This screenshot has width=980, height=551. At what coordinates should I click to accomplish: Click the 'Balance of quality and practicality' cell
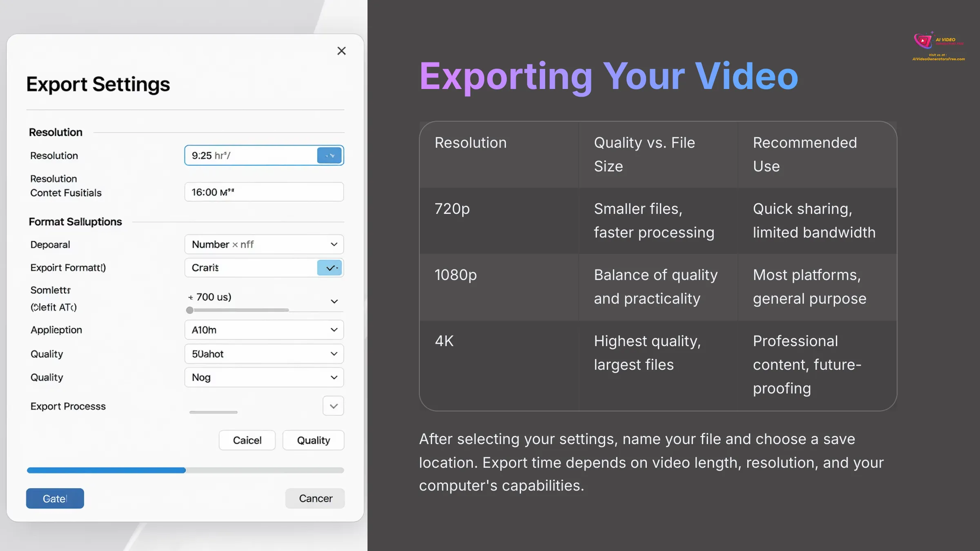[658, 287]
